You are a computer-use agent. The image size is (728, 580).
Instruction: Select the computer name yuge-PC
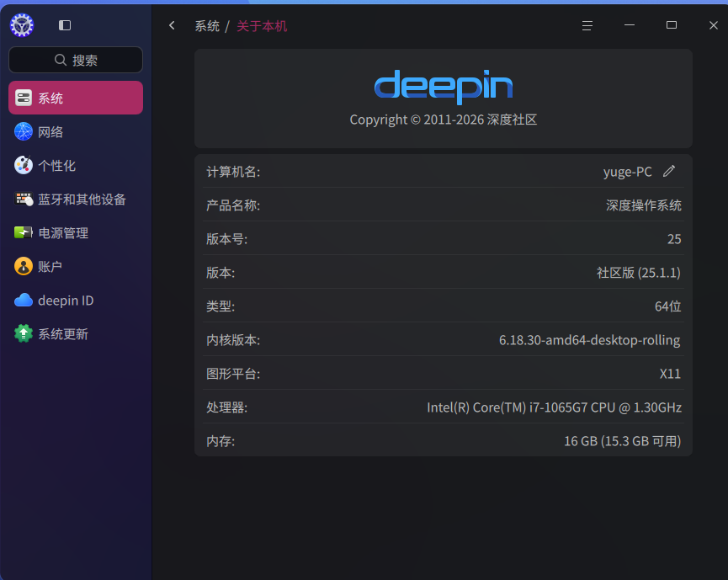627,172
